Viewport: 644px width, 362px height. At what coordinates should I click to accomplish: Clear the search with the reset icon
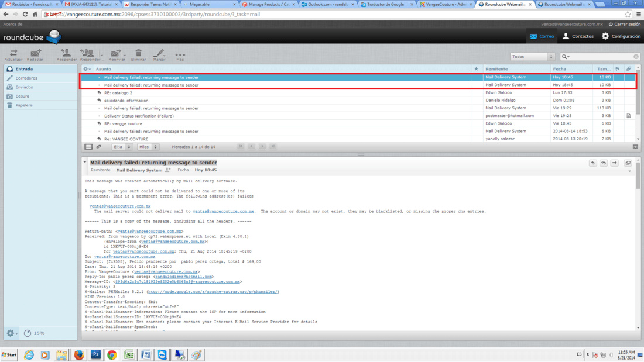click(x=636, y=57)
